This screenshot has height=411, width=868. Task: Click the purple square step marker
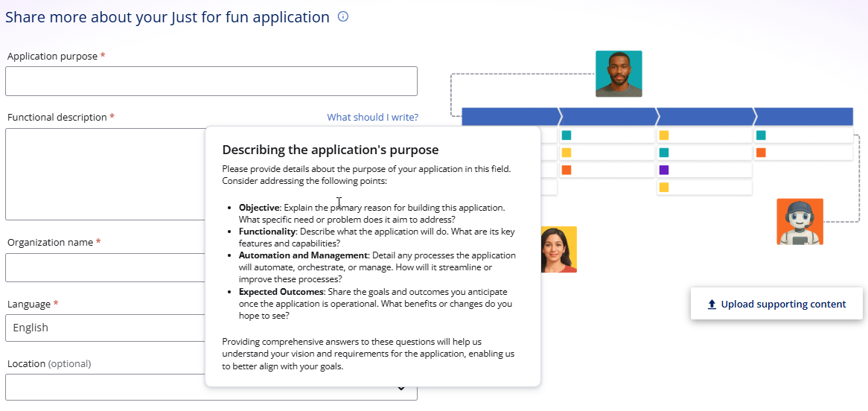tap(664, 170)
